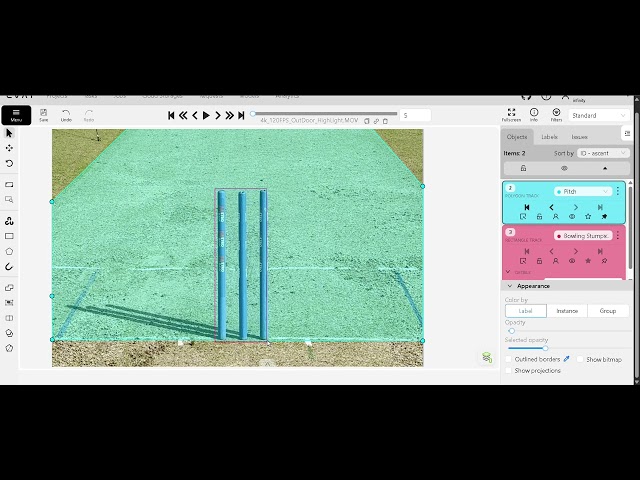Toggle keyframe star on Pitch object

(588, 217)
